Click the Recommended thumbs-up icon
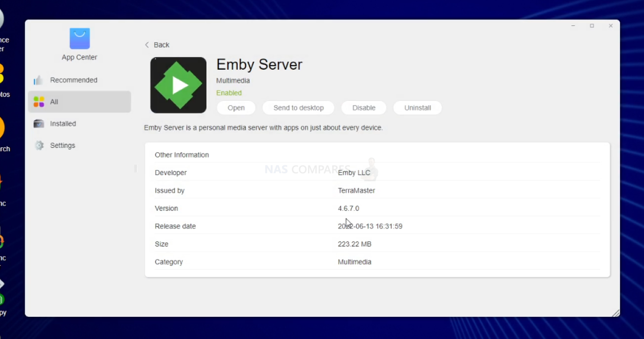Image resolution: width=644 pixels, height=339 pixels. 39,80
